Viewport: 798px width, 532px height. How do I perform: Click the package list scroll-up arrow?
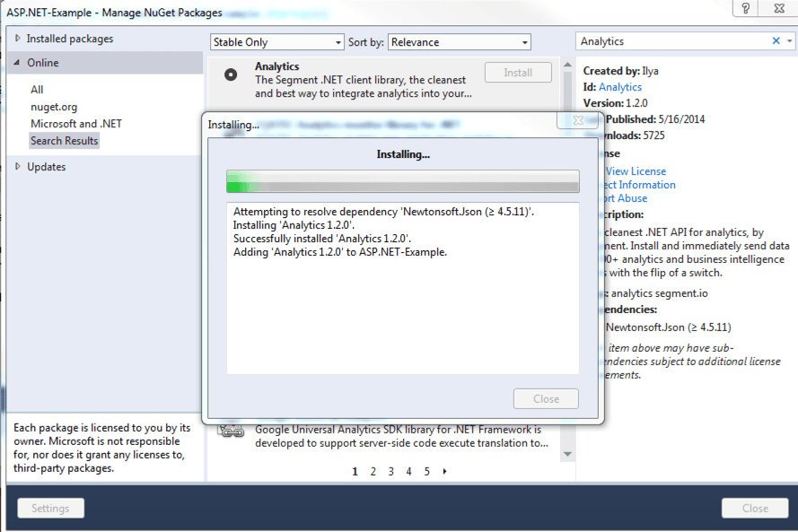(x=566, y=64)
